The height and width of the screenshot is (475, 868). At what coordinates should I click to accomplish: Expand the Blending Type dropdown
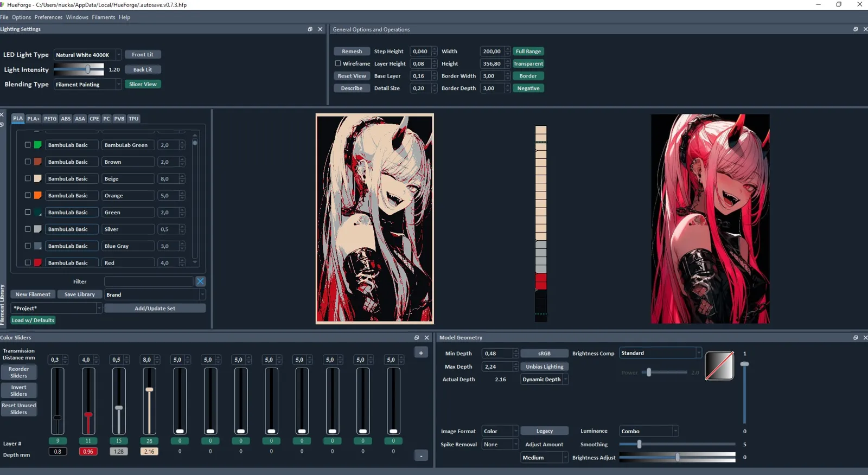pyautogui.click(x=87, y=85)
